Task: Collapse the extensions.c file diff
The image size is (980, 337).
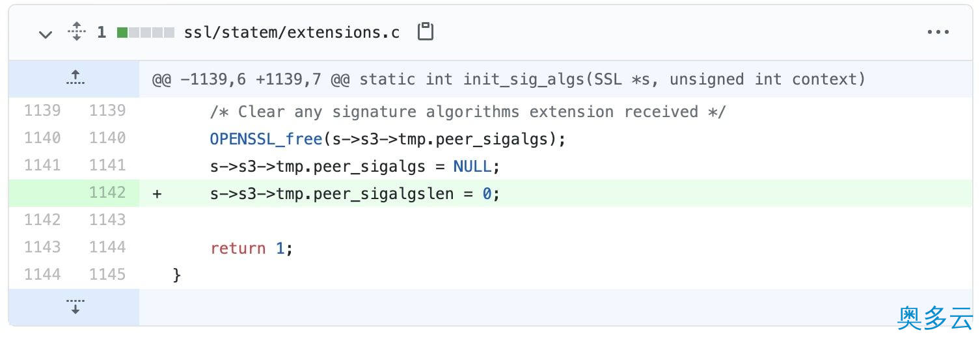Action: [45, 34]
